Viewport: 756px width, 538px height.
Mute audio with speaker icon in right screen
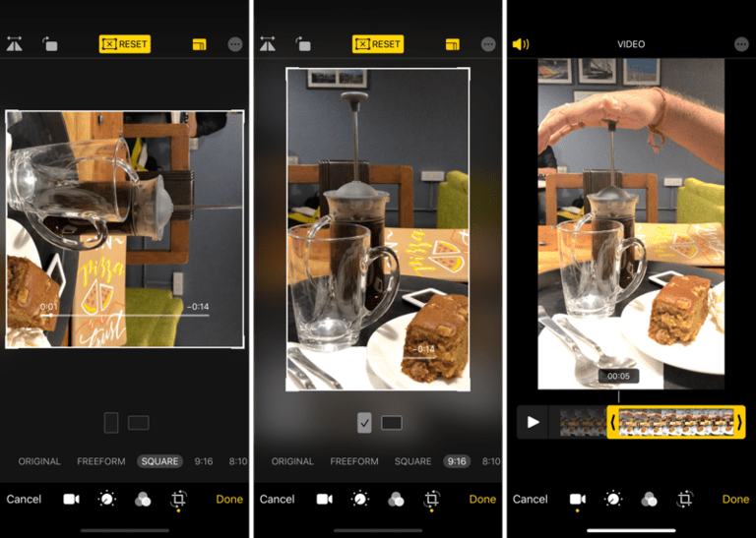[521, 44]
